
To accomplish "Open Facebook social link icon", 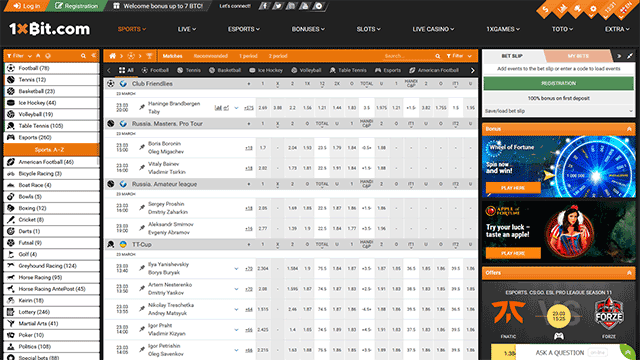I will pos(264,6).
